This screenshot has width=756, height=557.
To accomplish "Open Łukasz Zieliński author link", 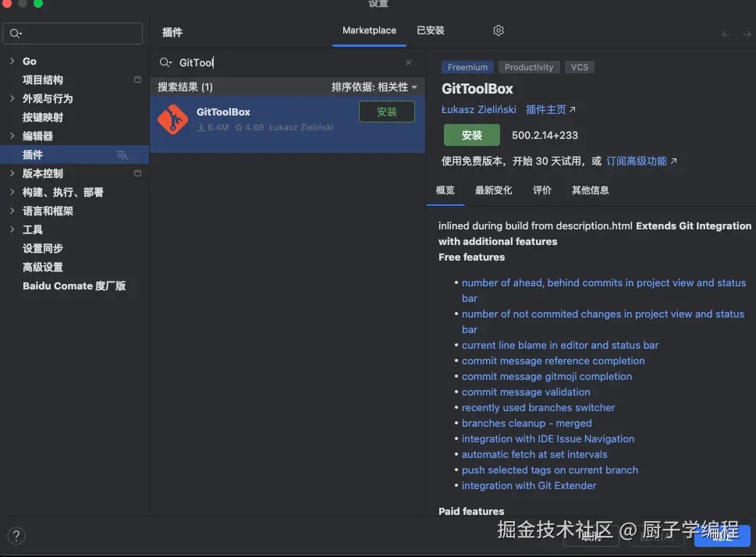I will (479, 109).
